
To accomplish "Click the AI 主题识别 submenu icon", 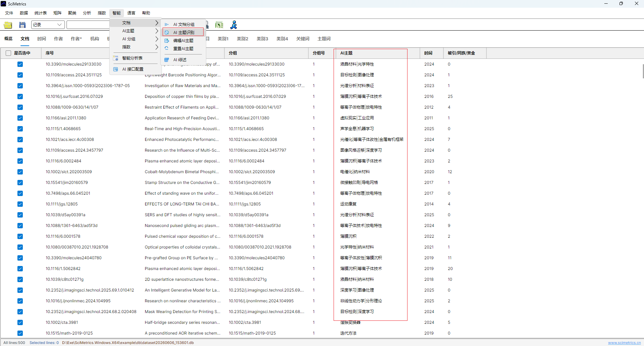I will coord(167,33).
